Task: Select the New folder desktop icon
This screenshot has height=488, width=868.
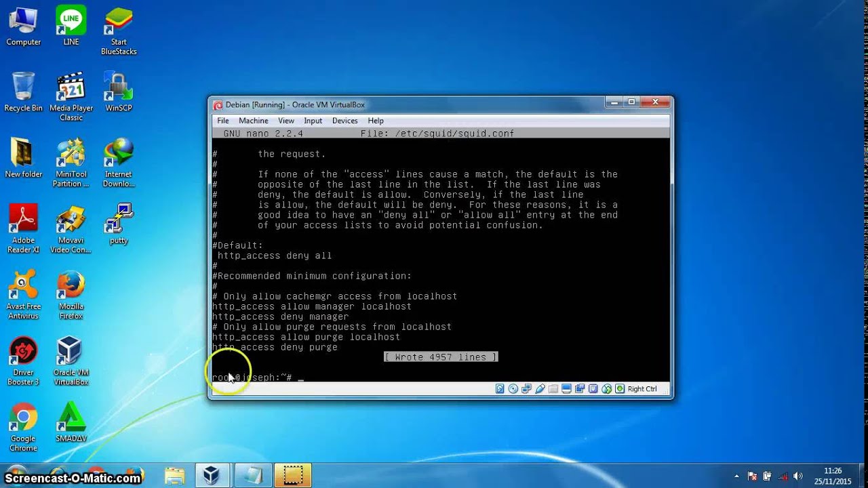Action: click(24, 158)
